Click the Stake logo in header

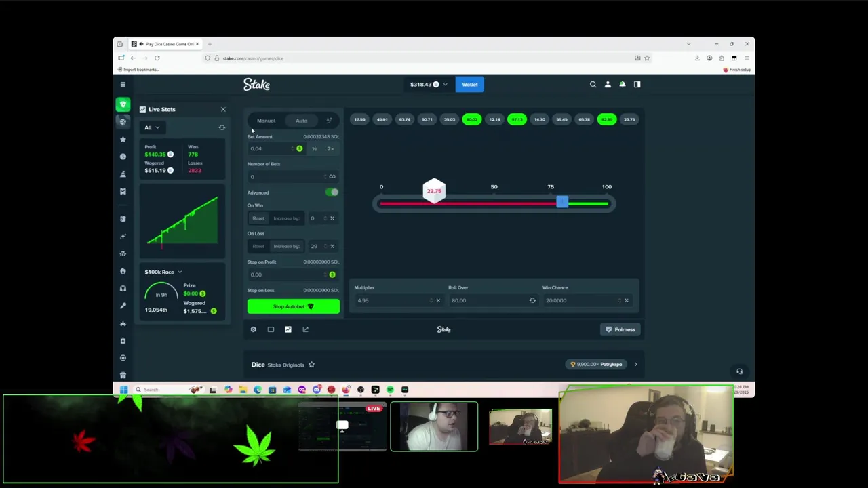(257, 85)
